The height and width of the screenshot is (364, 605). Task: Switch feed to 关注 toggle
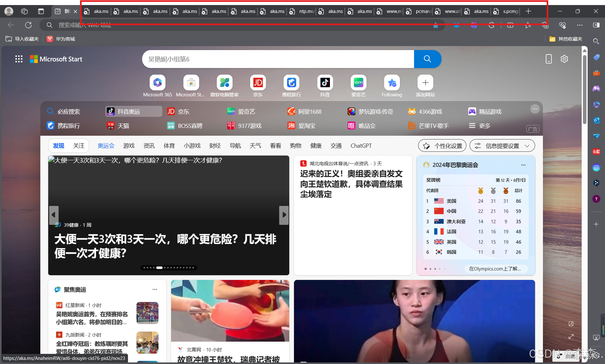[79, 146]
